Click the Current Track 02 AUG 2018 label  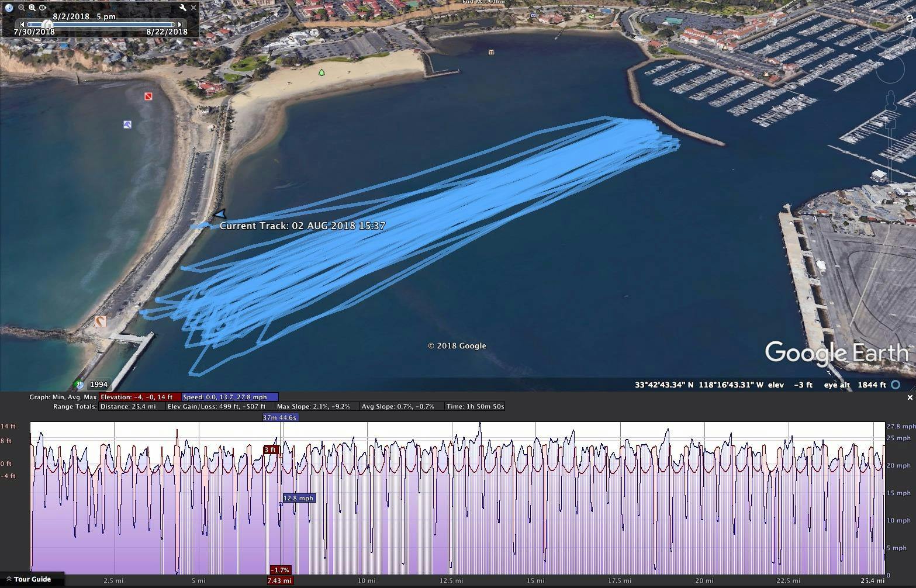(x=302, y=226)
